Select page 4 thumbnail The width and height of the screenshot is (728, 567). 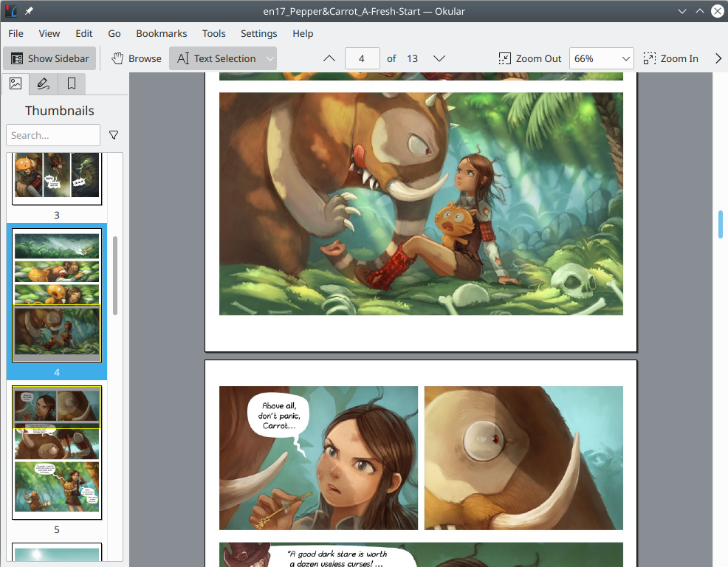click(x=57, y=295)
